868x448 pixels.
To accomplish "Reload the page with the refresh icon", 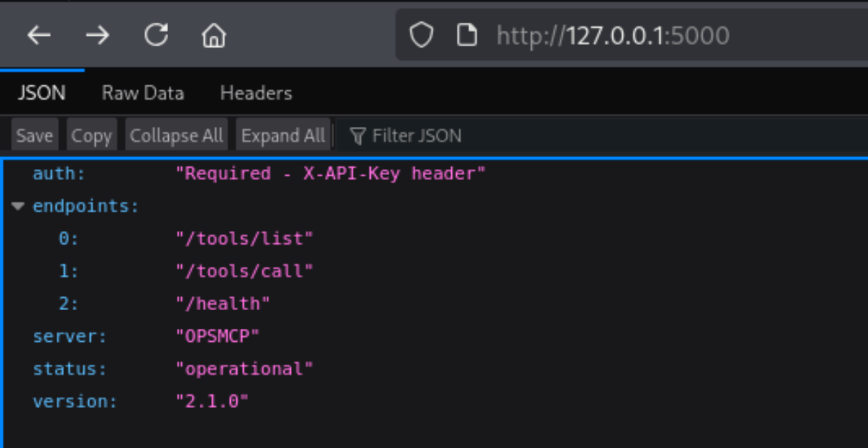I will [x=156, y=35].
